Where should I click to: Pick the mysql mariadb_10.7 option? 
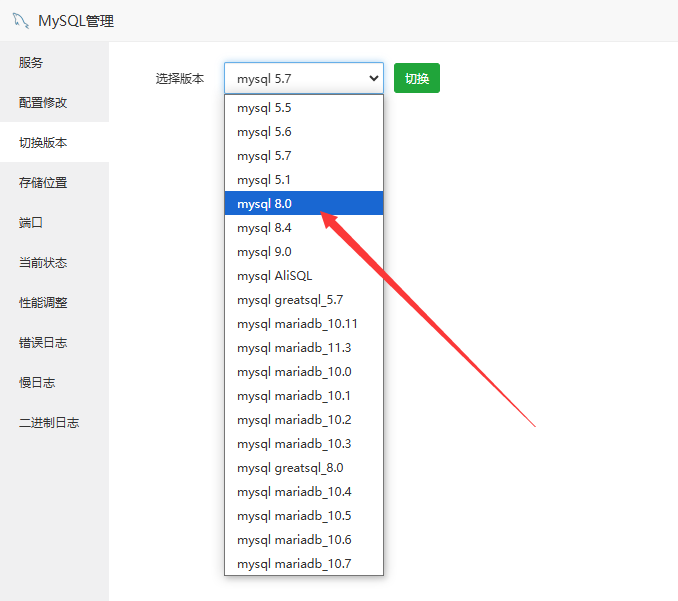[304, 563]
